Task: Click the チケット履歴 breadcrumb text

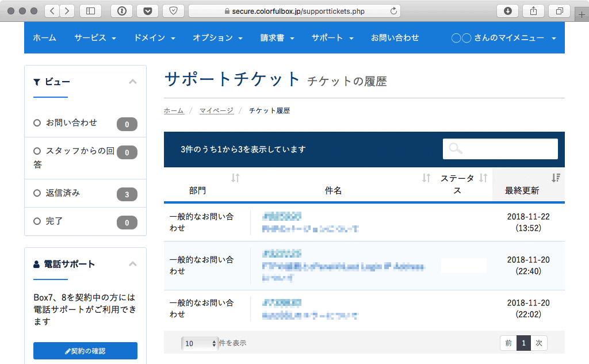Action: point(269,110)
